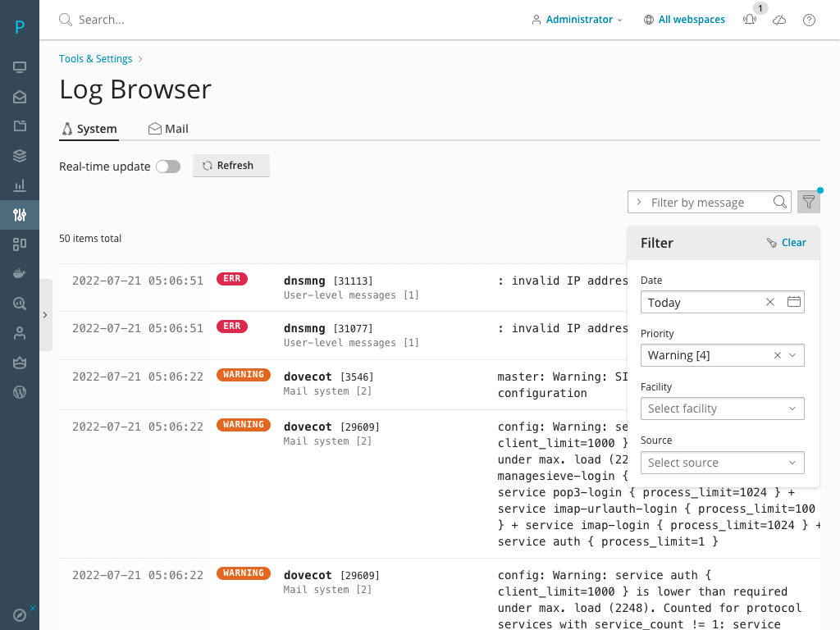Click the help question mark icon
840x630 pixels.
(x=809, y=20)
